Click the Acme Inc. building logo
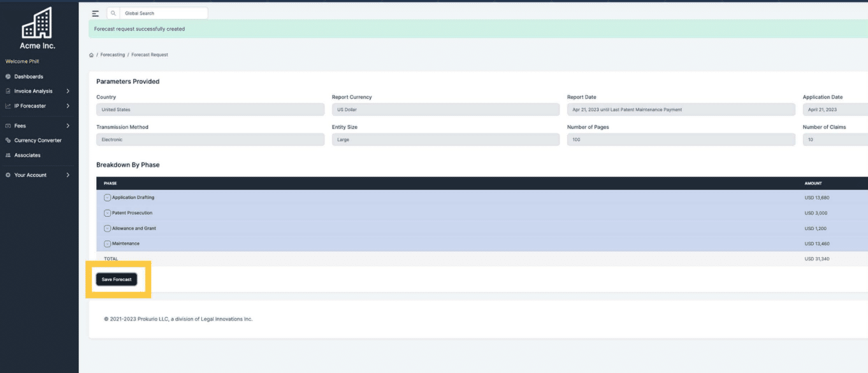 37,24
